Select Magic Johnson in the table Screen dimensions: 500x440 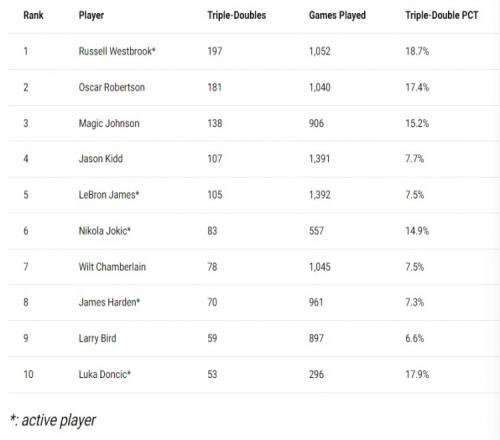109,123
